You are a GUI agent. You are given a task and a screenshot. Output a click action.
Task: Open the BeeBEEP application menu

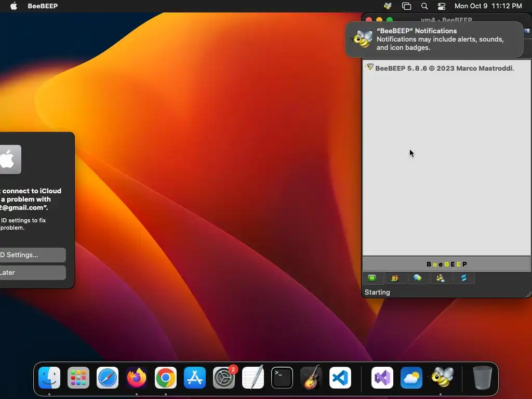[x=43, y=6]
